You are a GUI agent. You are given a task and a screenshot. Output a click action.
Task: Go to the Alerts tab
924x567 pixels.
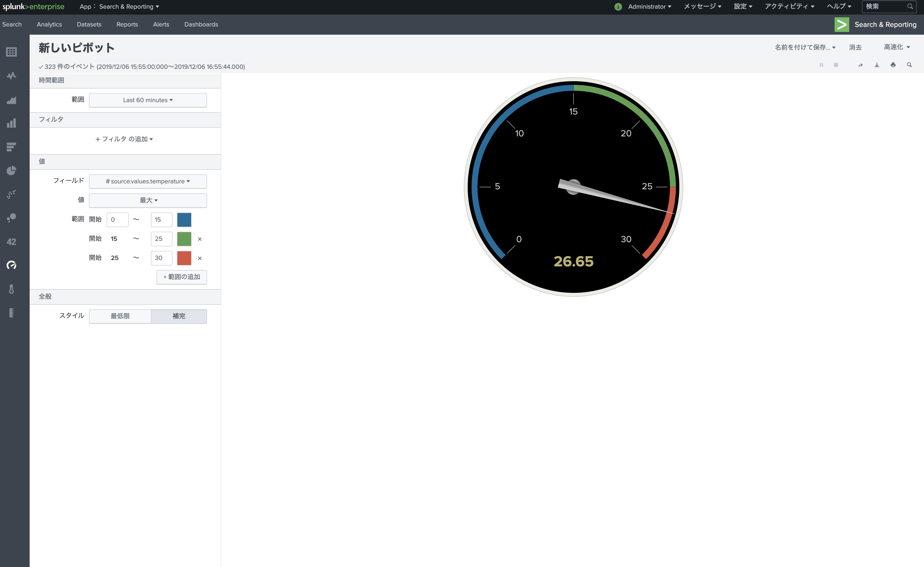pos(161,25)
